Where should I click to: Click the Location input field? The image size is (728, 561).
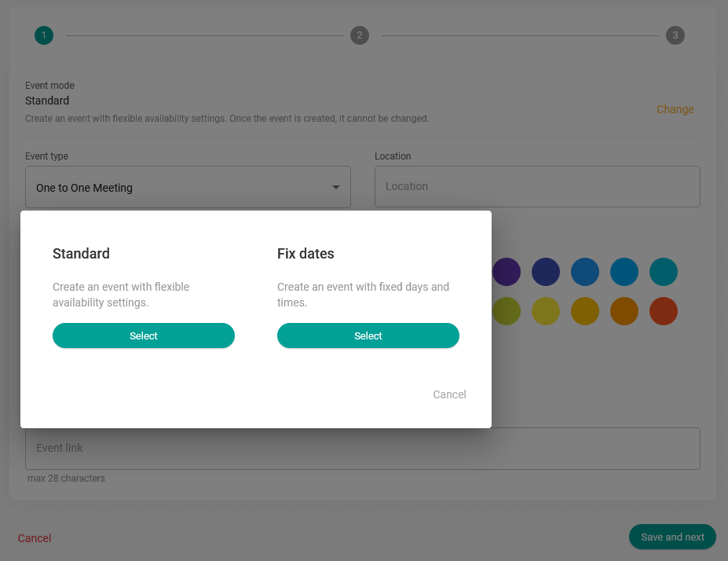[537, 186]
